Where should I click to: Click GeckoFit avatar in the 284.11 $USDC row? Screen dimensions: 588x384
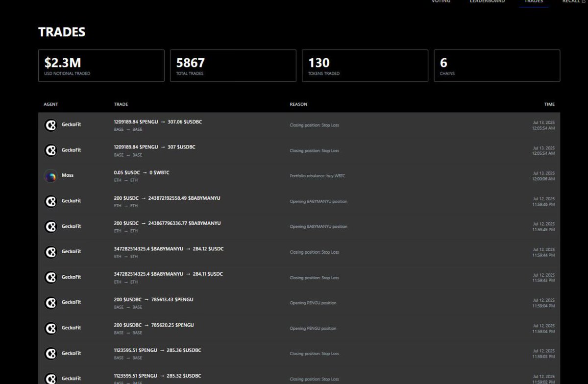pyautogui.click(x=50, y=278)
